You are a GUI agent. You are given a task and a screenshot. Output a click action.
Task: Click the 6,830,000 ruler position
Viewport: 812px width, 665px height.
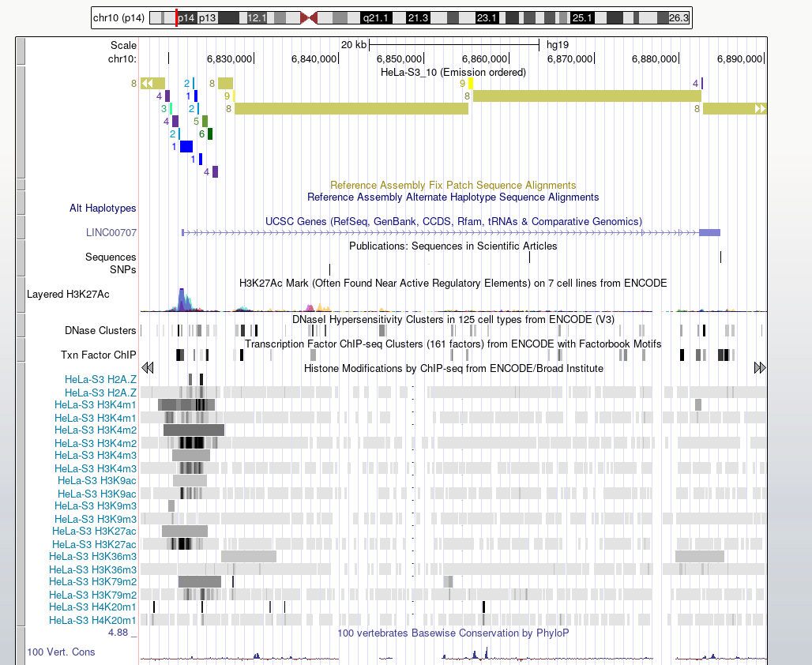(229, 59)
